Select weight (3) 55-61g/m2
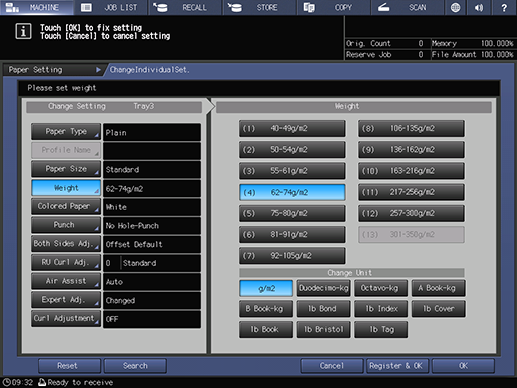517x388 pixels. [x=292, y=171]
